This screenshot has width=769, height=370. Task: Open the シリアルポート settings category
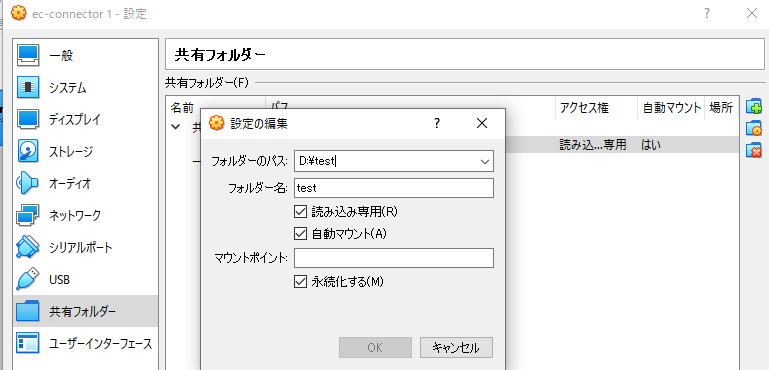[85, 247]
